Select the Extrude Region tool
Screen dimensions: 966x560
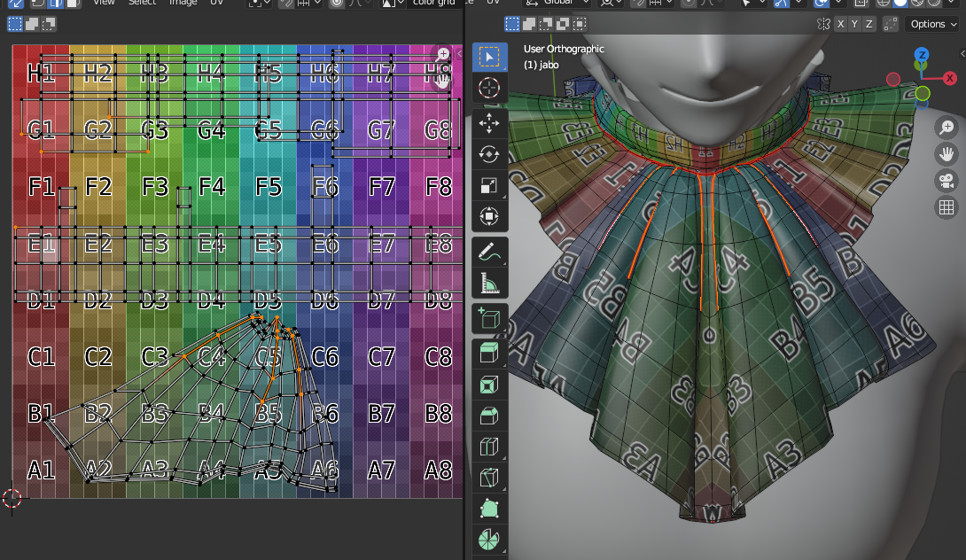pyautogui.click(x=489, y=354)
